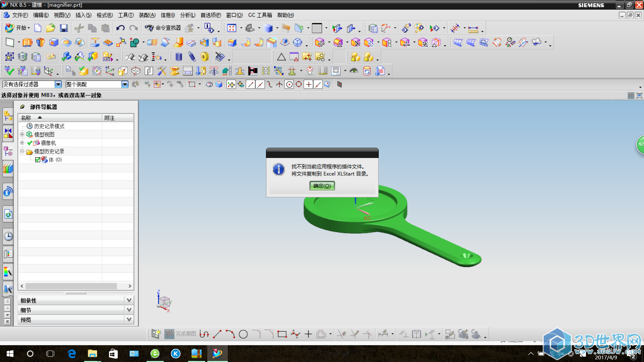The image size is (644, 362).
Task: Click the Extrude icon
Action: click(27, 43)
